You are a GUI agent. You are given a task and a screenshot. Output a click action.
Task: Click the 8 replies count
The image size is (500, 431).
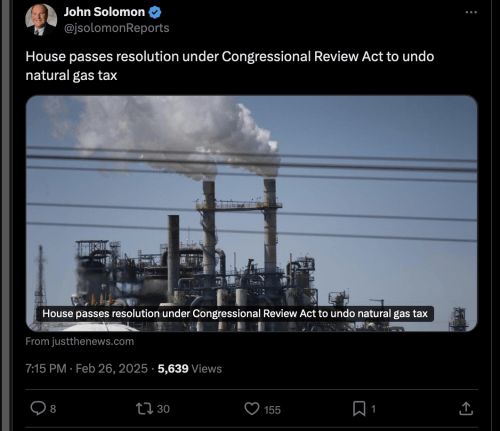tap(53, 409)
